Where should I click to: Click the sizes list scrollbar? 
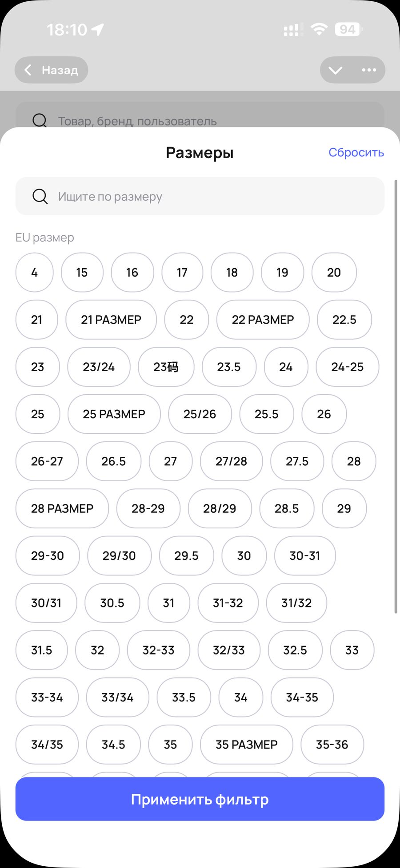[x=396, y=396]
